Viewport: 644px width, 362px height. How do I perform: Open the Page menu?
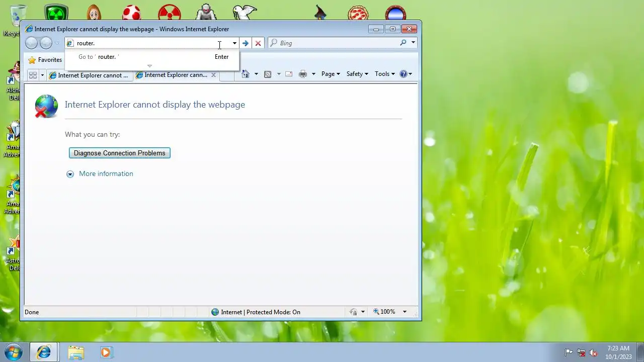(x=331, y=74)
